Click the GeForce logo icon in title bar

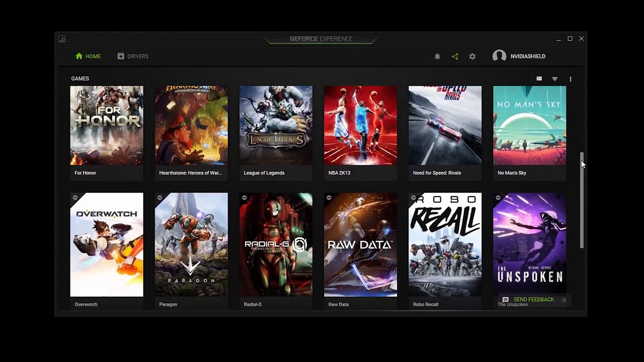click(62, 39)
